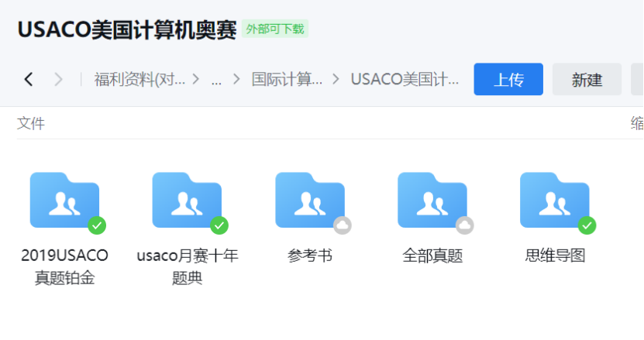644x340 pixels.
Task: Navigate to 国际计算... breadcrumb
Action: point(287,79)
